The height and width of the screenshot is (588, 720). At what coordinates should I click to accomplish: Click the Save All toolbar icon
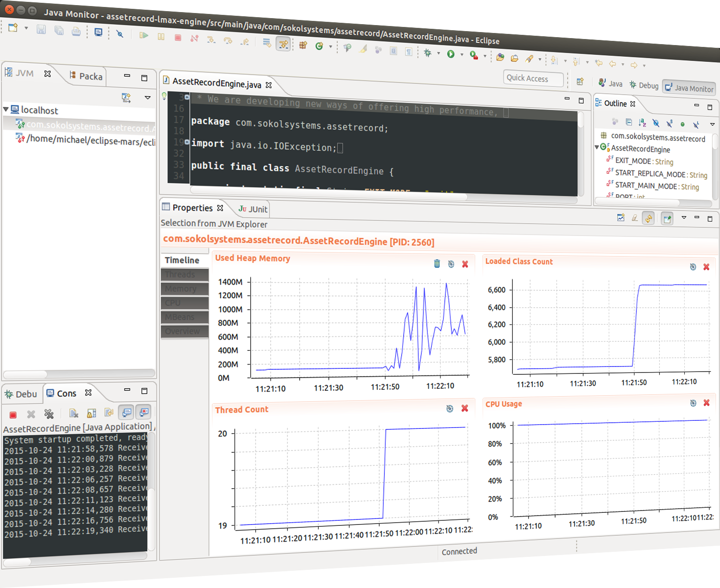coord(59,31)
